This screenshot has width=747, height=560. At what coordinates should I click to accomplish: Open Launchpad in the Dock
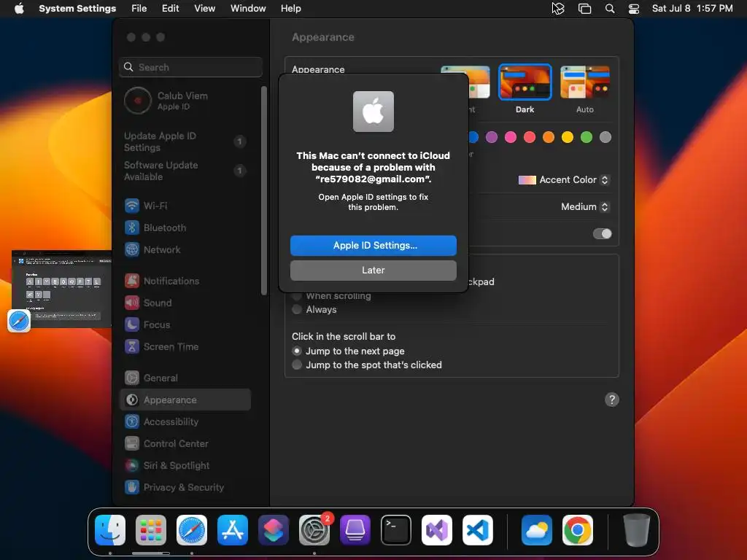[151, 529]
